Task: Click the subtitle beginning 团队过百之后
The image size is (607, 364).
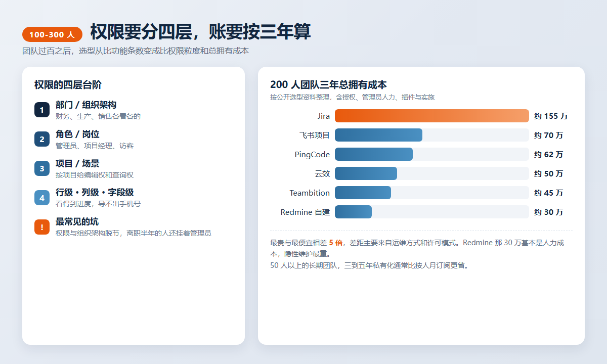Action: click(136, 51)
